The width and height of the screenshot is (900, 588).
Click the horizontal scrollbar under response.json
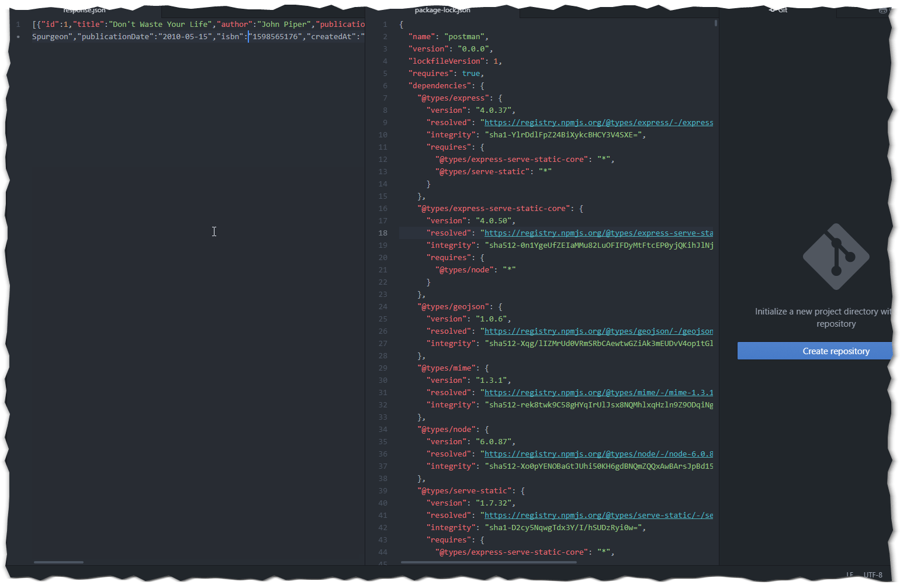(x=58, y=562)
